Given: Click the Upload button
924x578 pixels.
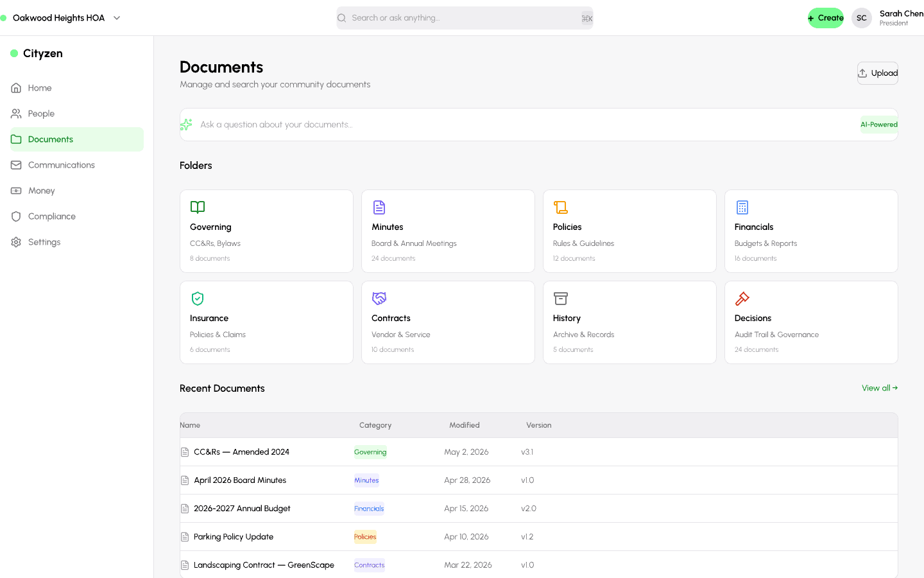Looking at the screenshot, I should coord(878,73).
